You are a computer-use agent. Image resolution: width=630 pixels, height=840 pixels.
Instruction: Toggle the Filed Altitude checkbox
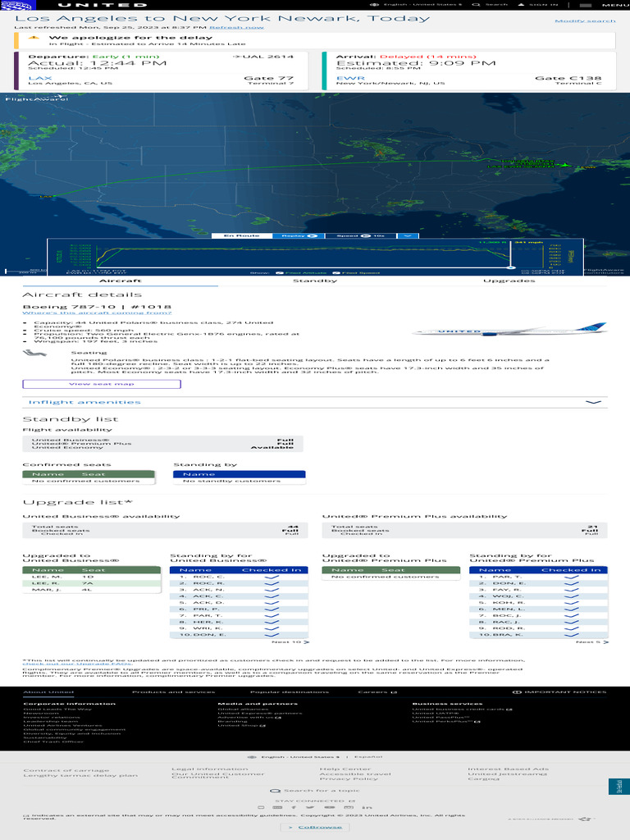coord(279,273)
